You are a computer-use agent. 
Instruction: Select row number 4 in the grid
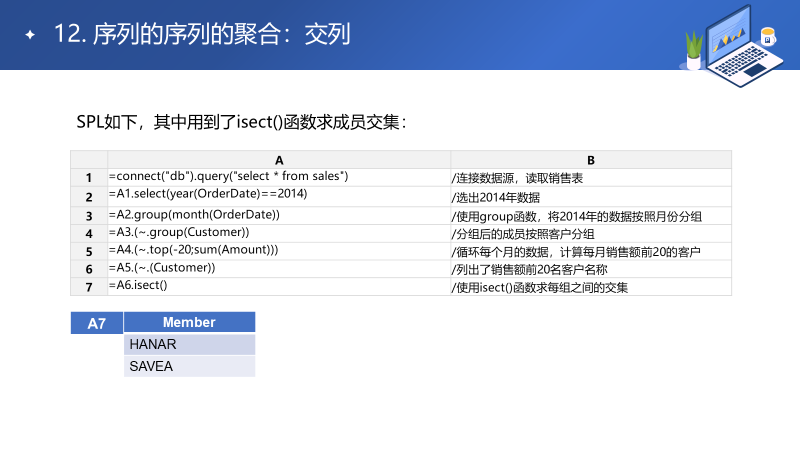[89, 234]
